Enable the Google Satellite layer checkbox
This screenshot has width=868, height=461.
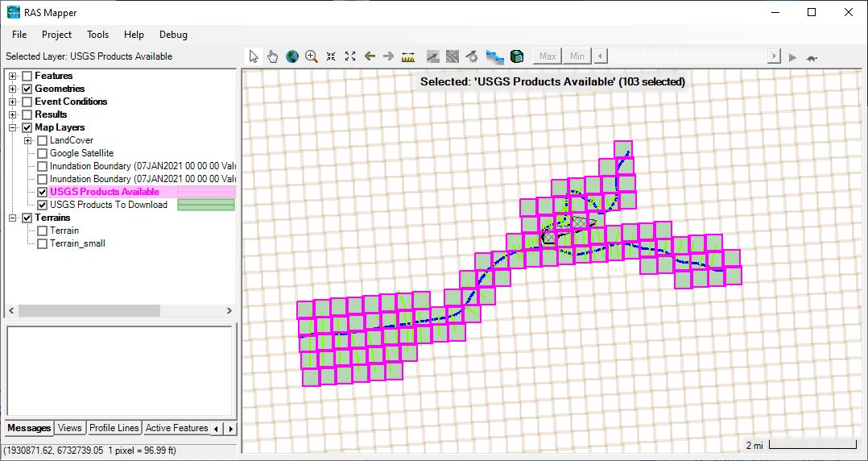[43, 153]
